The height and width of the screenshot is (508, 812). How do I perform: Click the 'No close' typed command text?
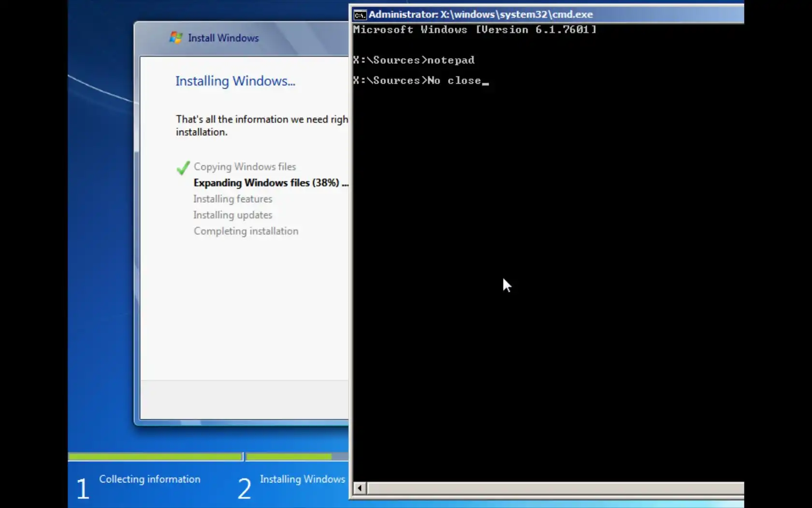tap(454, 80)
